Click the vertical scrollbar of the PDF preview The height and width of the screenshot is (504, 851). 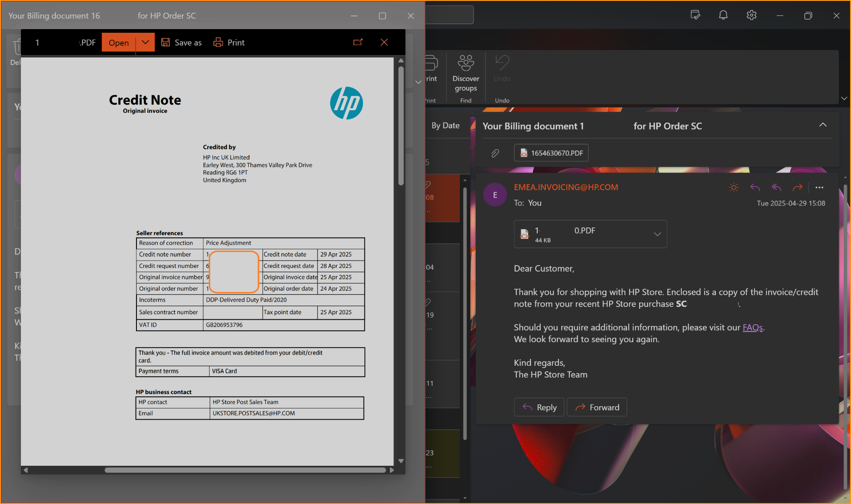pyautogui.click(x=401, y=126)
